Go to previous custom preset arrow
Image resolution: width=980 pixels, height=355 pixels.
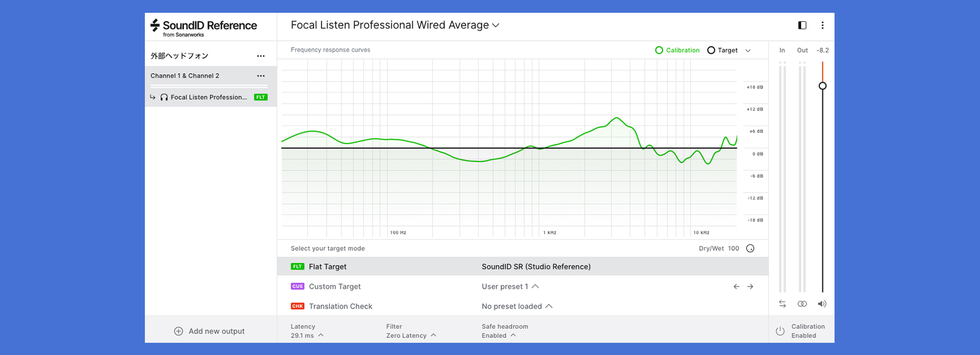(x=737, y=287)
